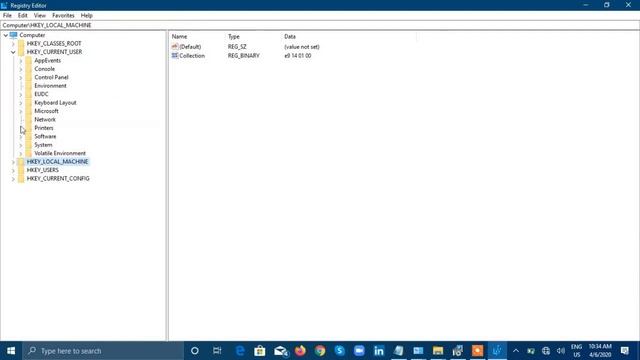Image resolution: width=640 pixels, height=360 pixels.
Task: Open Cortana from the taskbar
Action: [195, 351]
